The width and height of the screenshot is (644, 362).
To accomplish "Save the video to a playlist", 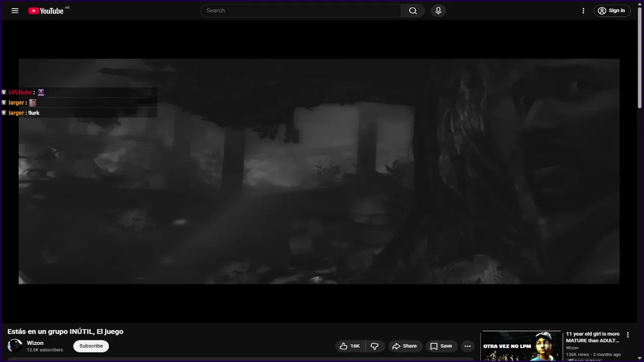I will 441,346.
